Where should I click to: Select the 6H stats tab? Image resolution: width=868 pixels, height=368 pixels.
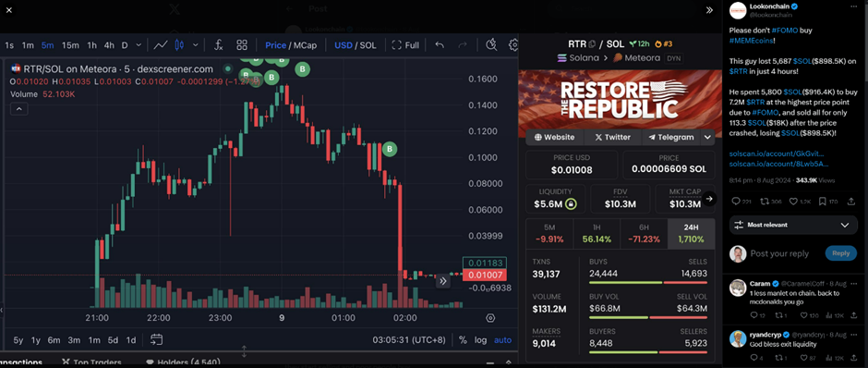(x=644, y=234)
